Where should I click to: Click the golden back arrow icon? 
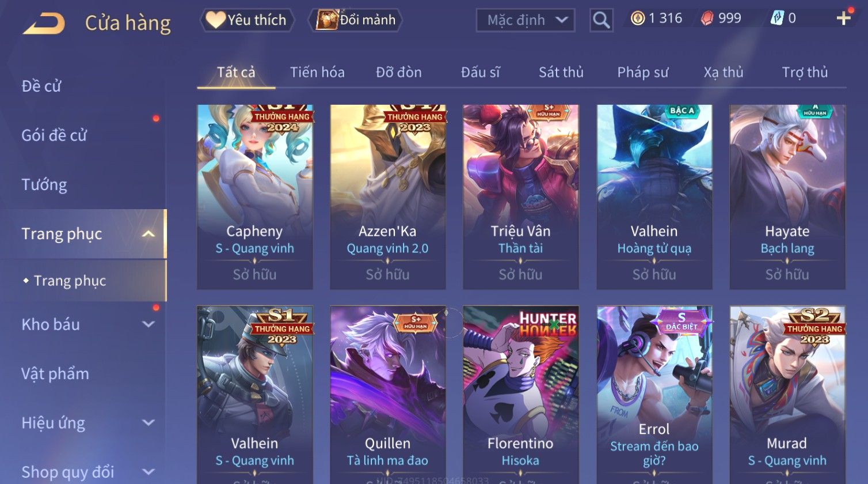click(x=43, y=24)
